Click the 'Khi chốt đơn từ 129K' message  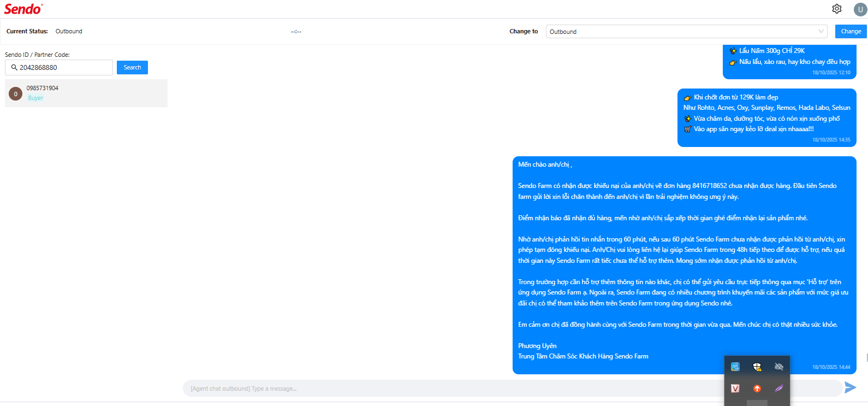click(766, 118)
